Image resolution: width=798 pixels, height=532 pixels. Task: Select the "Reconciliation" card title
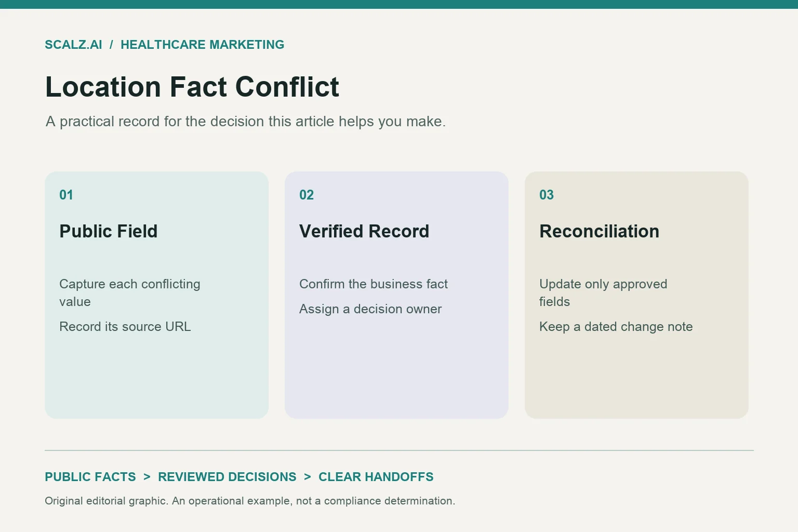599,231
